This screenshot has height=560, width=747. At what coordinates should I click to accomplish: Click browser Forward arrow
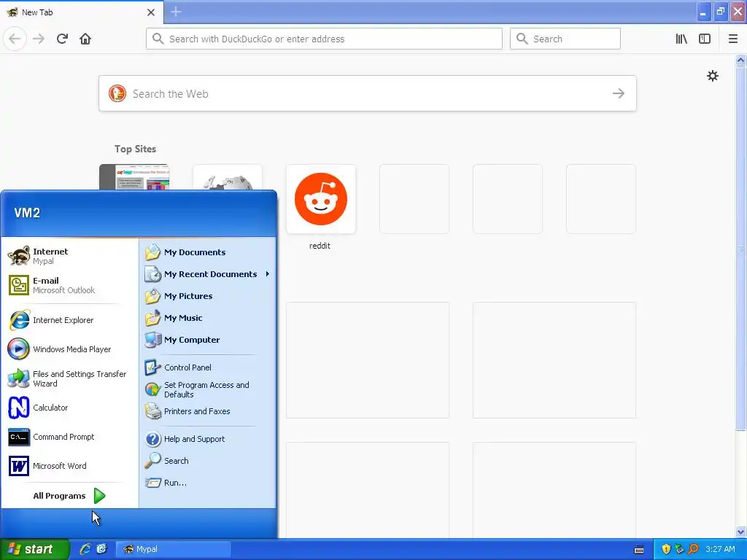[x=39, y=39]
